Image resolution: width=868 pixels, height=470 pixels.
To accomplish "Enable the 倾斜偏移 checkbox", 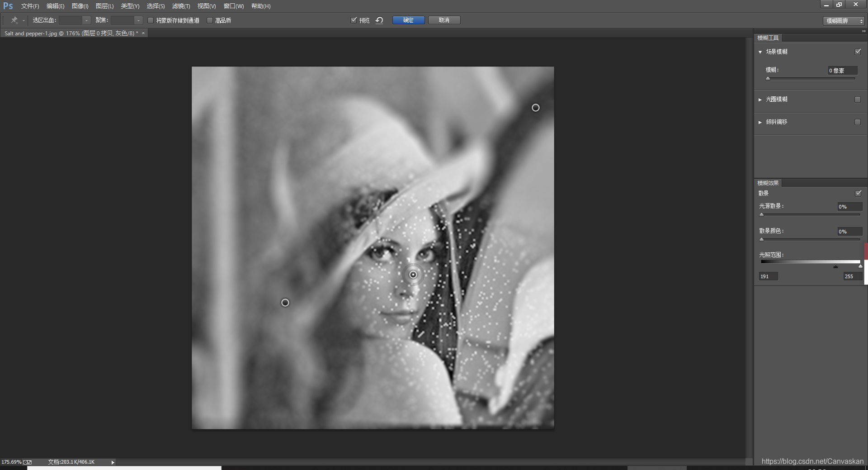I will coord(858,122).
